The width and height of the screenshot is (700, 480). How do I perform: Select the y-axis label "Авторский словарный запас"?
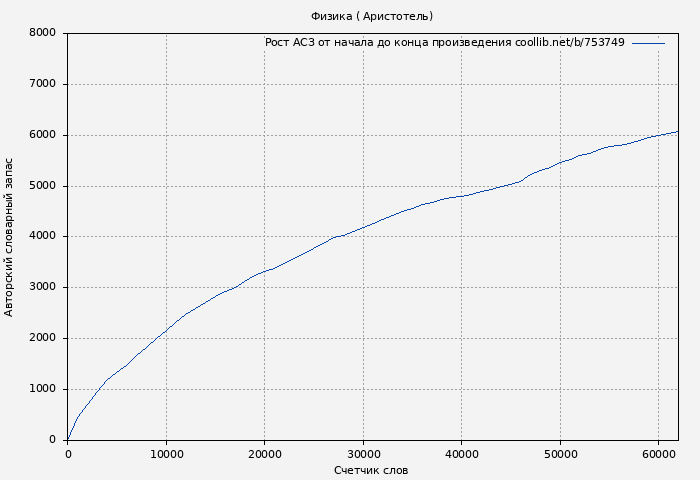click(10, 237)
